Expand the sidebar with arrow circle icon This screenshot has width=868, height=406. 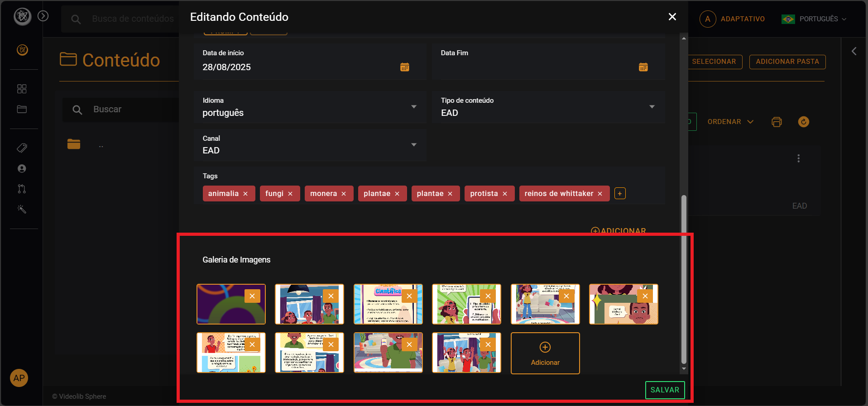43,16
